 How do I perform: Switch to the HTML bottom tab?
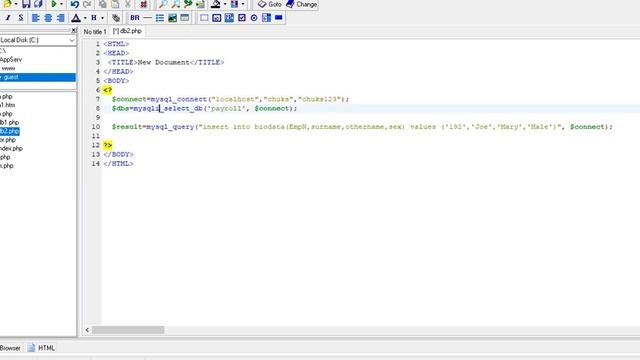tap(41, 348)
